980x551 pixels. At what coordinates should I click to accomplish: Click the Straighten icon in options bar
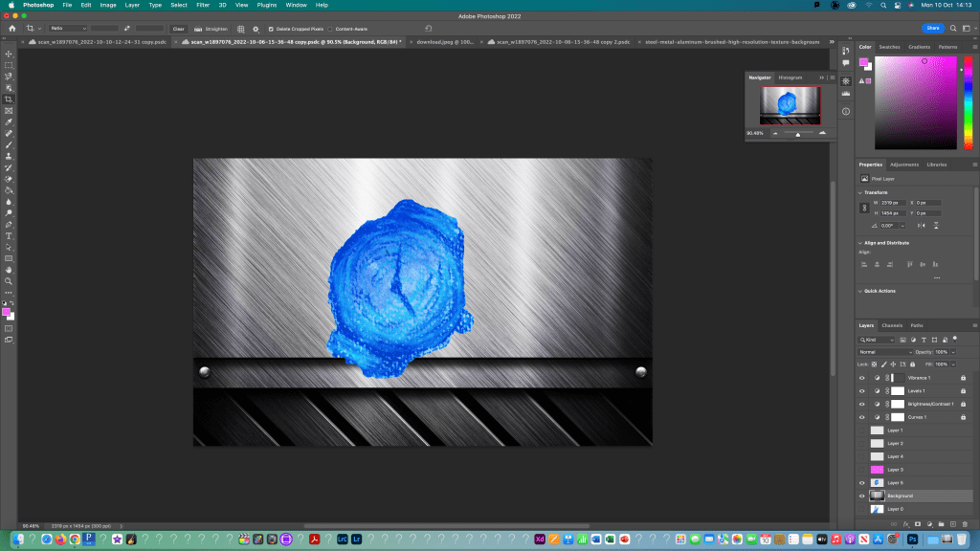click(197, 29)
